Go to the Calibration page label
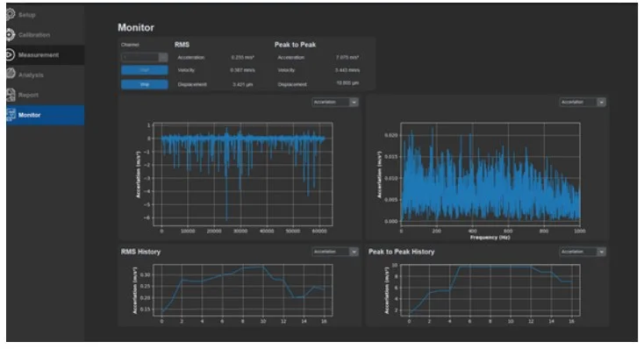Viewport: 644px width, 349px height. click(x=34, y=35)
